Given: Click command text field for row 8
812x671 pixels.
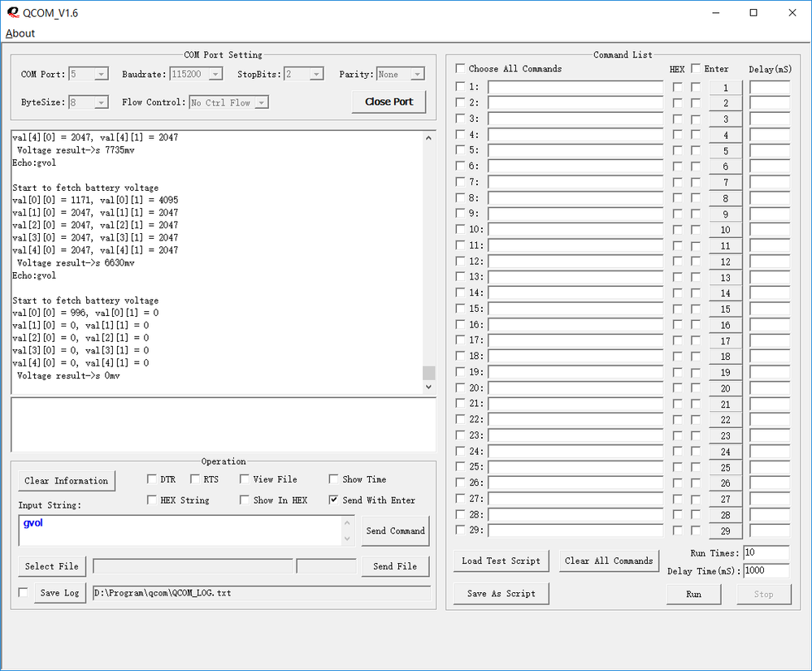Looking at the screenshot, I should coord(575,198).
